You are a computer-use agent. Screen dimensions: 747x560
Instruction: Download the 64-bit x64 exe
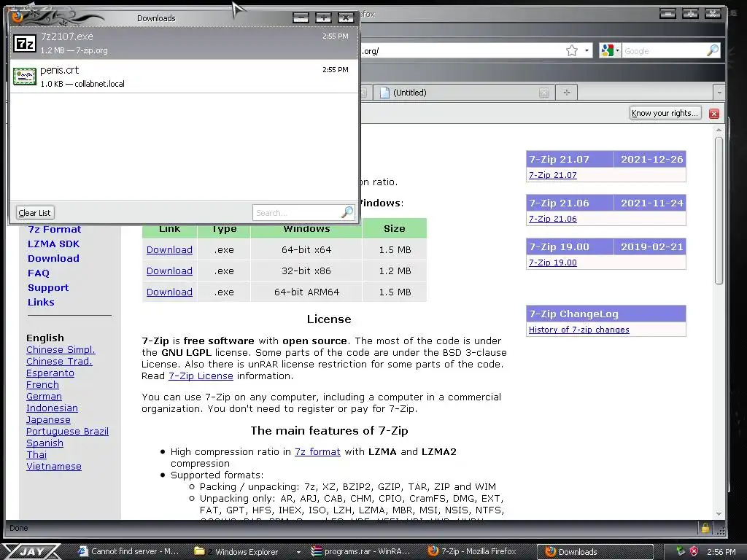[169, 249]
